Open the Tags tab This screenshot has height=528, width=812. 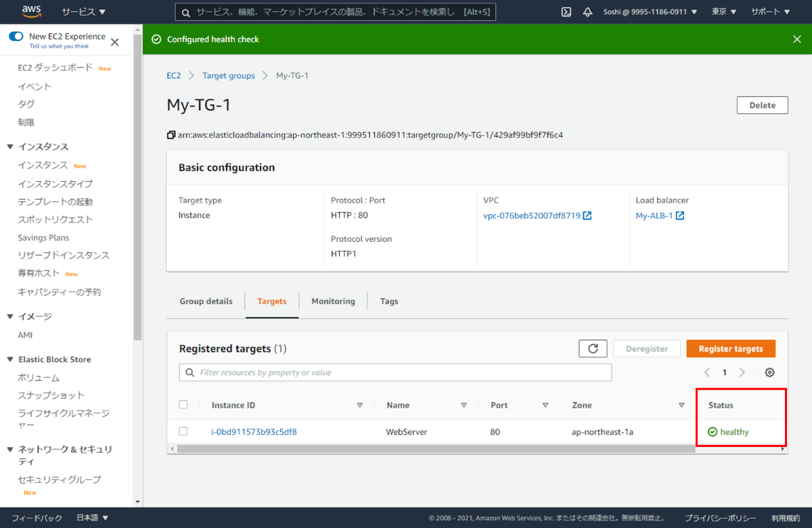[x=389, y=302]
